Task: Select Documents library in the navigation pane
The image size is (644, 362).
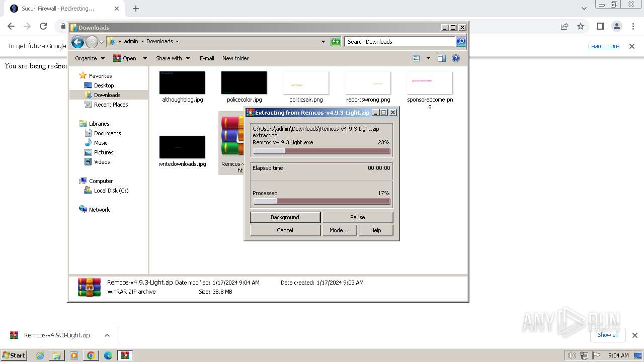Action: point(107,133)
